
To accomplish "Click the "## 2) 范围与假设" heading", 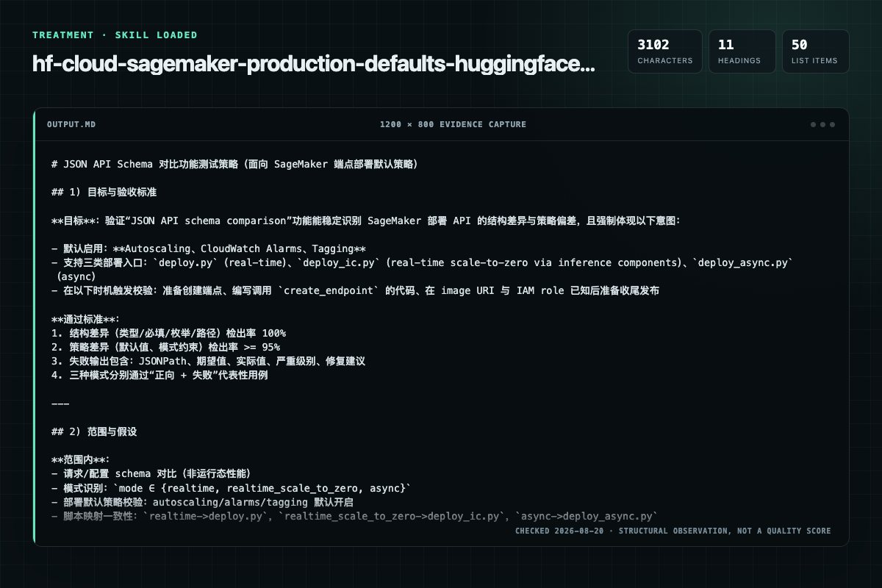I will tap(94, 432).
